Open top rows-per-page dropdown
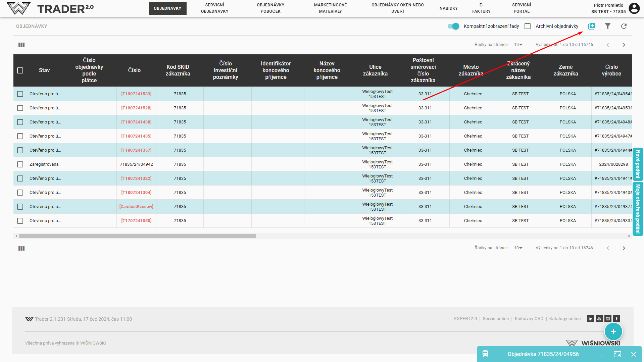Image resolution: width=644 pixels, height=362 pixels. [x=518, y=45]
